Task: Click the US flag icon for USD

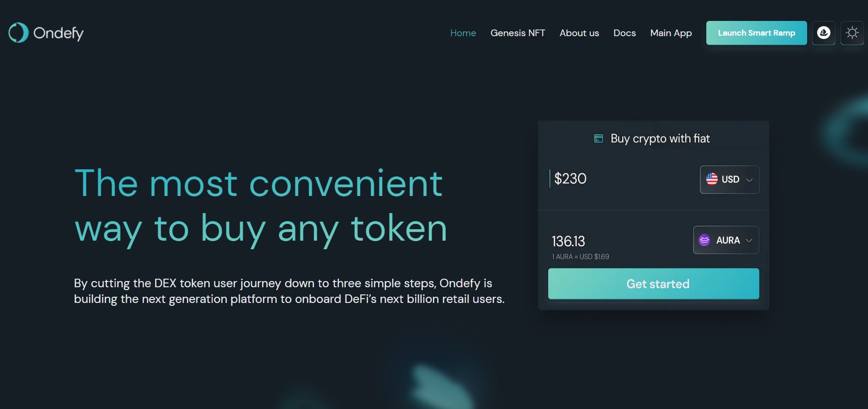Action: [712, 179]
